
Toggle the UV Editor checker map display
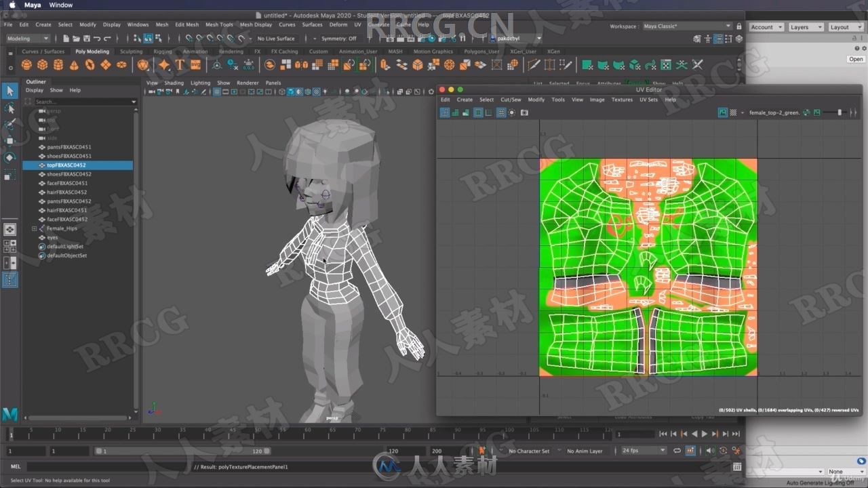[733, 113]
